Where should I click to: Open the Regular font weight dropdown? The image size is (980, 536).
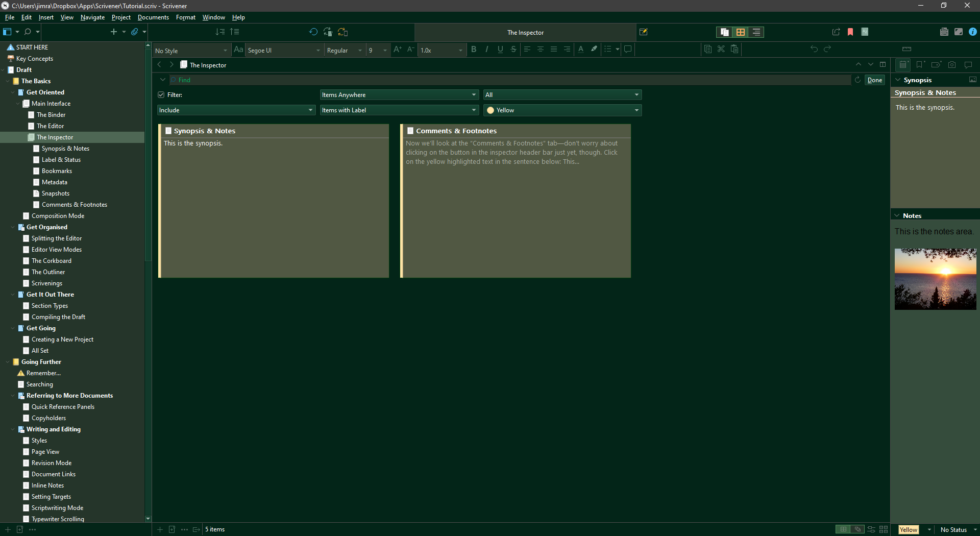pyautogui.click(x=345, y=50)
